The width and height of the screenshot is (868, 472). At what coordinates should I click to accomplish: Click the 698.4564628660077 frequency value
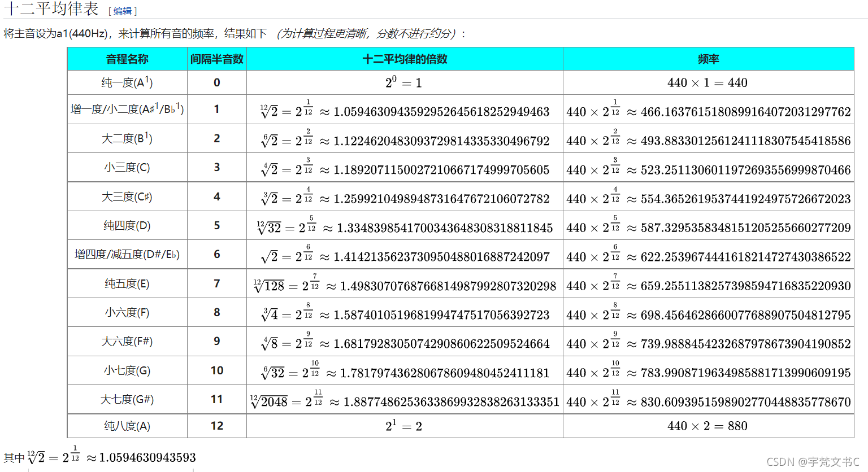click(x=746, y=315)
